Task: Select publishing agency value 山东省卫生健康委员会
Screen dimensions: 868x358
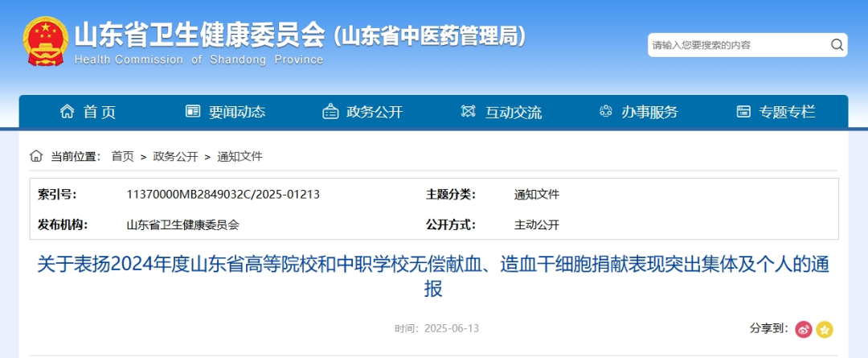Action: (183, 224)
